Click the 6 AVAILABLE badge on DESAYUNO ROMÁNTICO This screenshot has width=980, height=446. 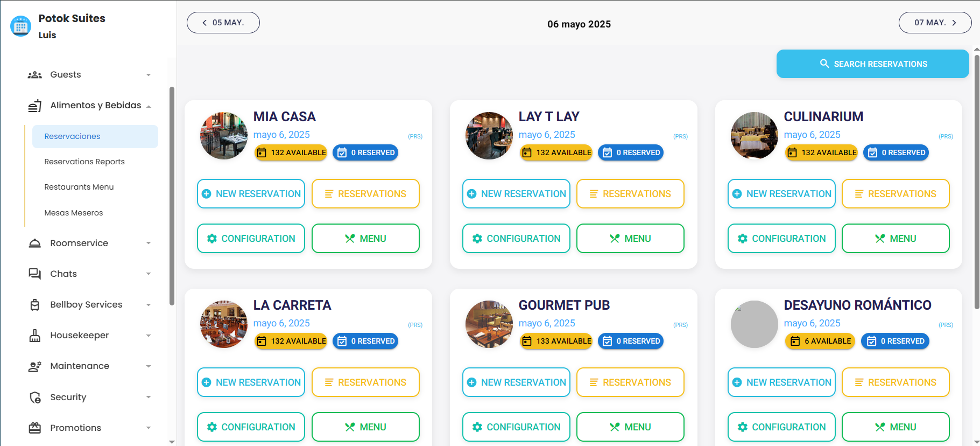pos(820,341)
